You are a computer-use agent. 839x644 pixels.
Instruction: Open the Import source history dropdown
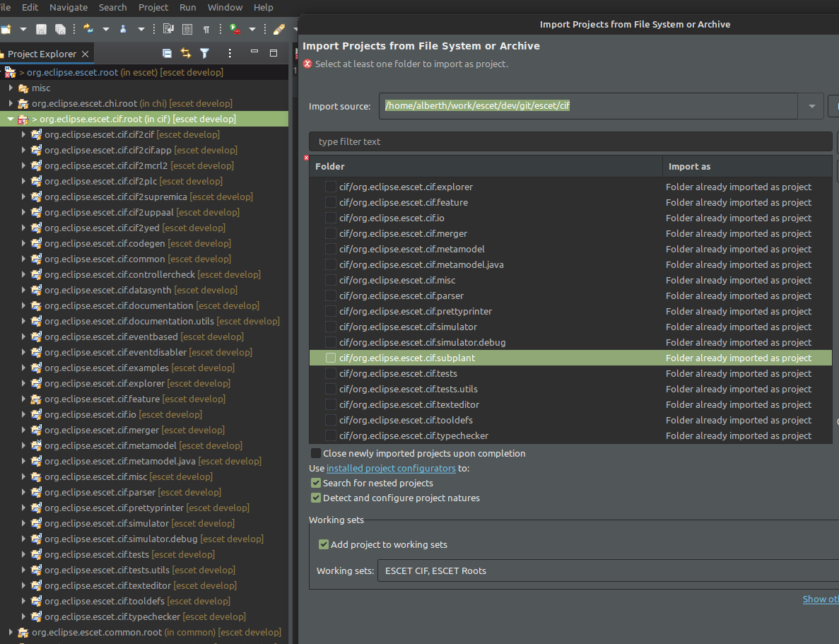811,106
